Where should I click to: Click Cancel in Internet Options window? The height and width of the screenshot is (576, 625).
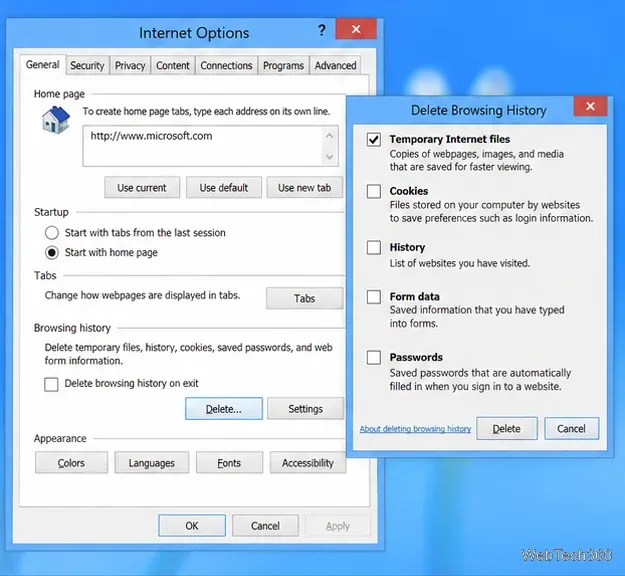pyautogui.click(x=265, y=526)
